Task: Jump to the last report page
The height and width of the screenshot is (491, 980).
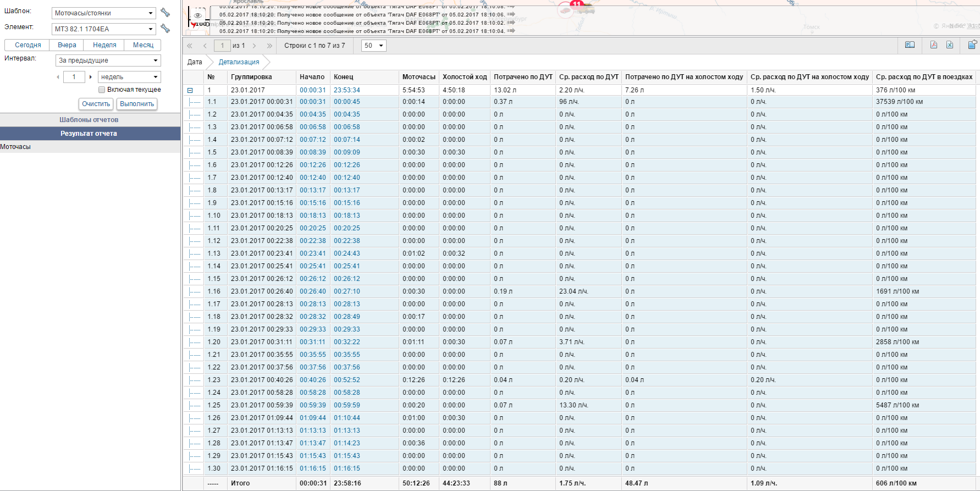Action: 269,46
